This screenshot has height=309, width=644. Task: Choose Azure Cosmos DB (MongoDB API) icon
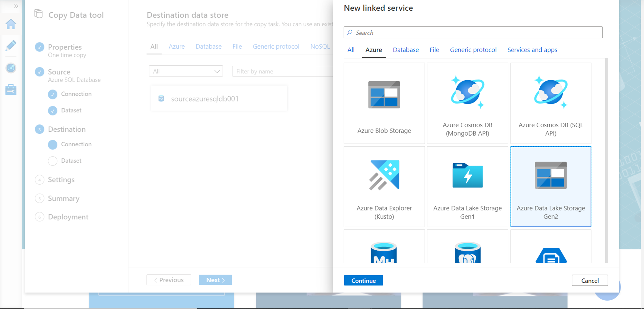tap(468, 92)
